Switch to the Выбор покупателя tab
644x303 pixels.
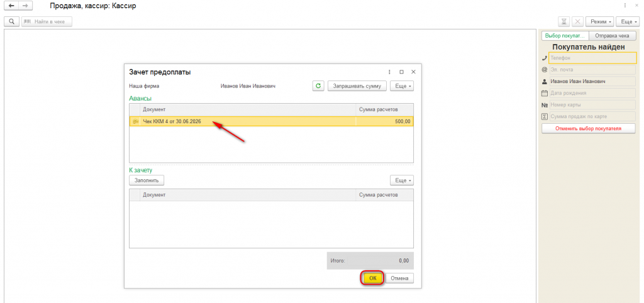coord(565,36)
